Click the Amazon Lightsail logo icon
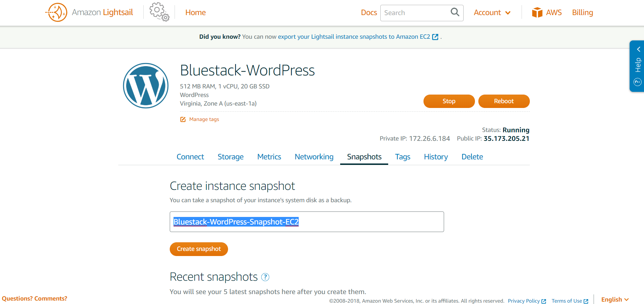This screenshot has height=304, width=644. [x=56, y=12]
